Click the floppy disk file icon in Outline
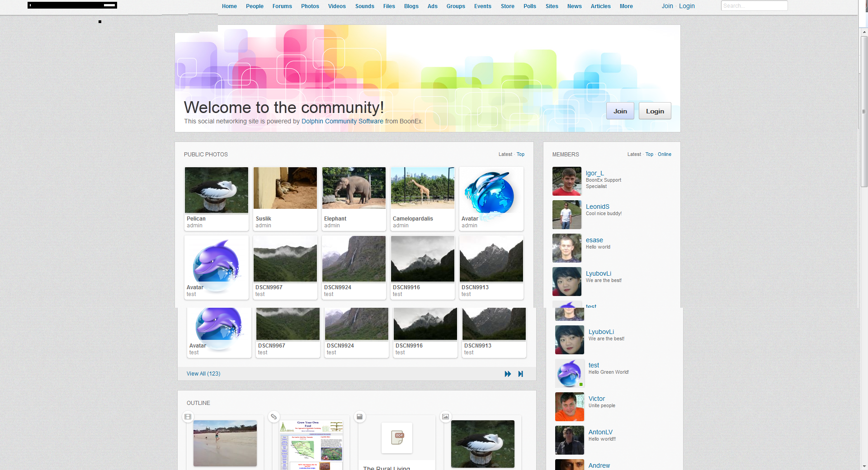The height and width of the screenshot is (470, 868). (360, 417)
